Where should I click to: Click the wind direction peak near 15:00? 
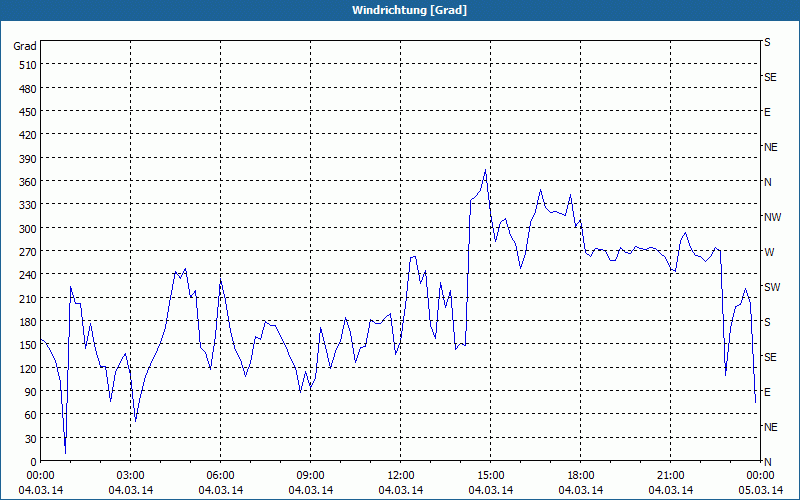tap(485, 170)
